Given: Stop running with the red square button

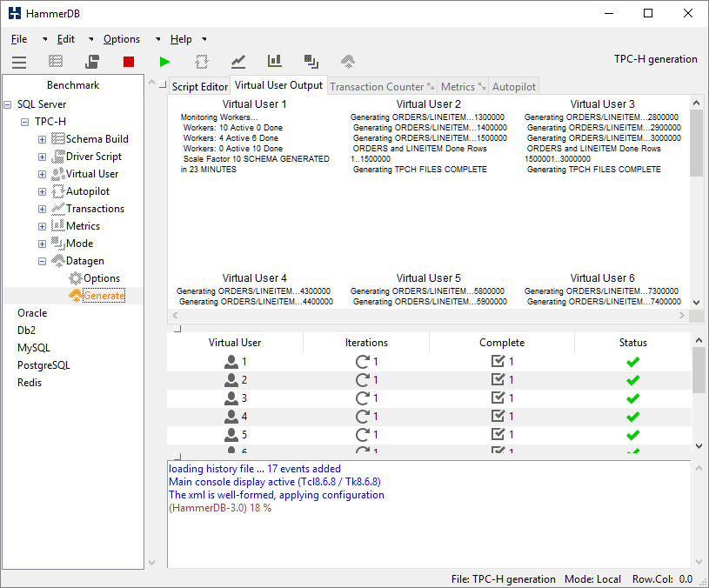Looking at the screenshot, I should [129, 62].
